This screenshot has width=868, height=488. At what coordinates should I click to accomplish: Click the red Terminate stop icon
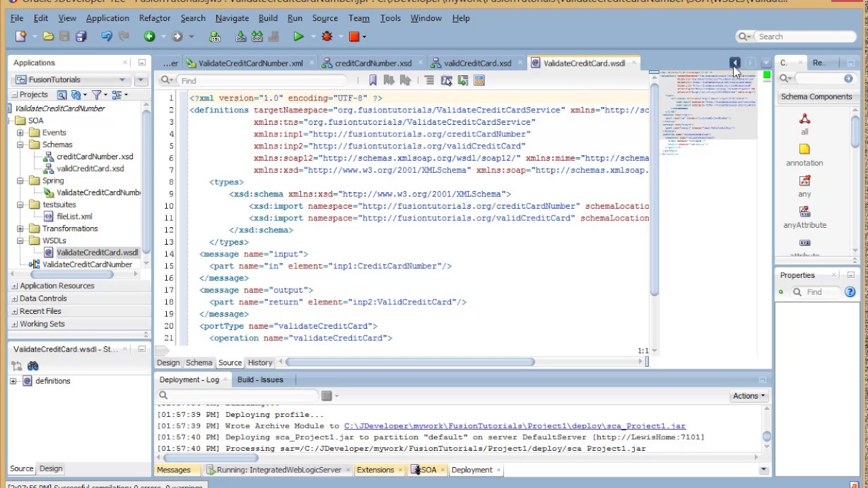(x=354, y=37)
